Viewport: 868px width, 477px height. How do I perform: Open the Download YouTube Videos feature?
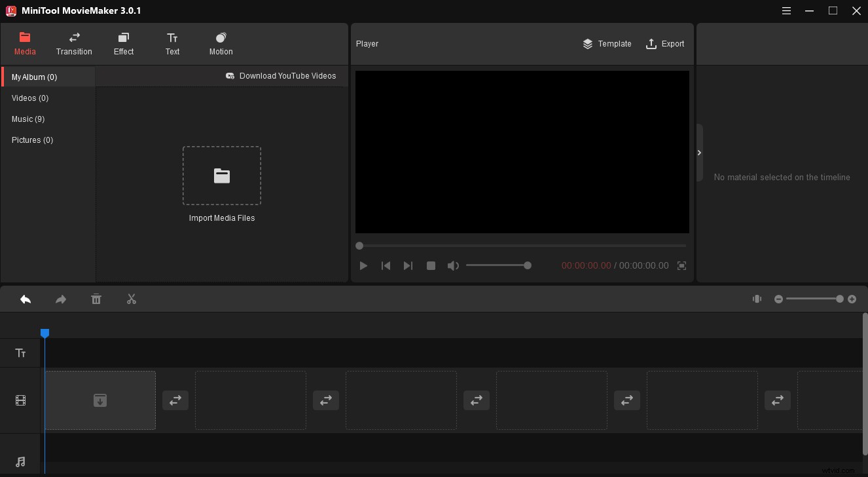coord(281,75)
